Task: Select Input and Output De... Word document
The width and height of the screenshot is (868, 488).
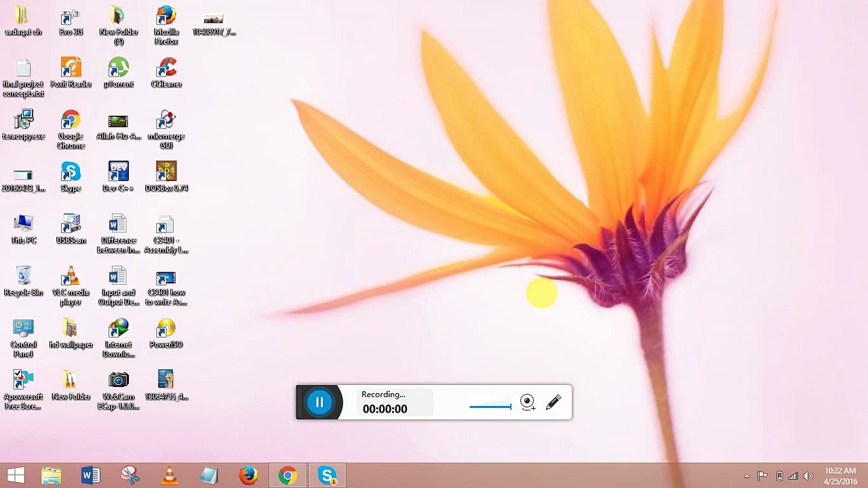Action: pos(118,287)
